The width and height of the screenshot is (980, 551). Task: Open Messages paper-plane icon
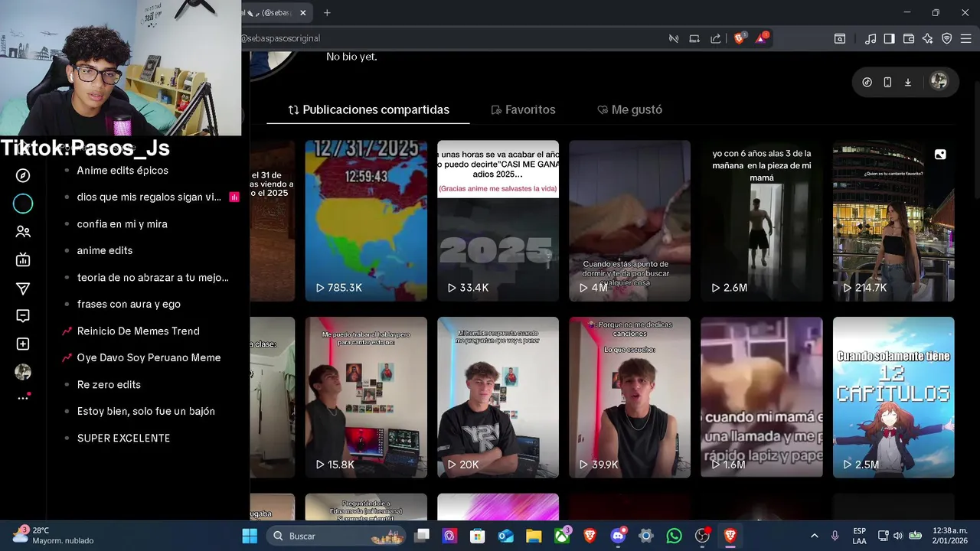23,288
